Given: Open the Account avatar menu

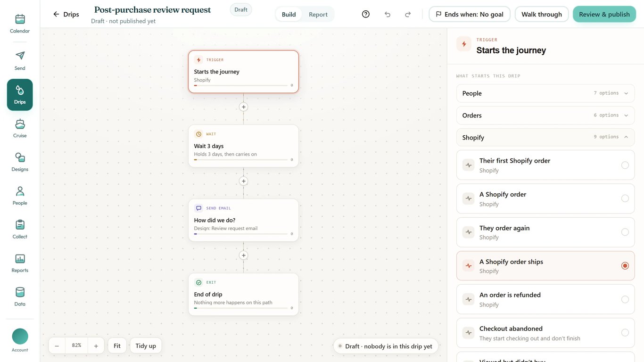Looking at the screenshot, I should pyautogui.click(x=20, y=340).
